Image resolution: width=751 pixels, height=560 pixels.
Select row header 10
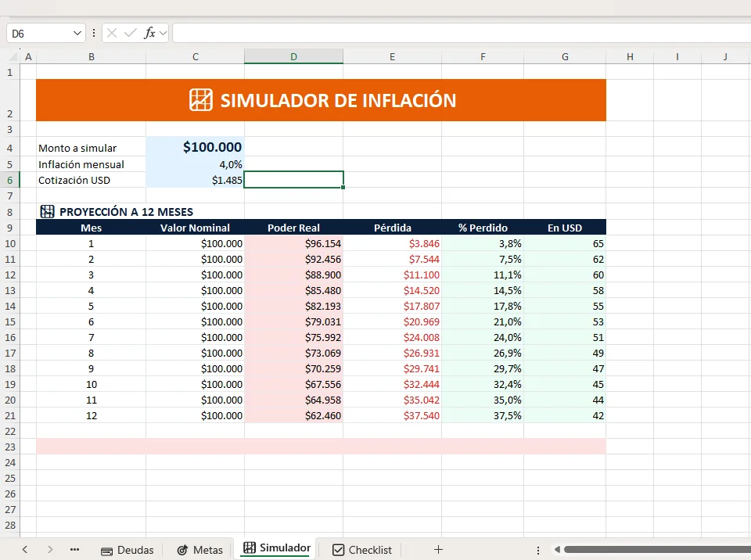coord(10,243)
